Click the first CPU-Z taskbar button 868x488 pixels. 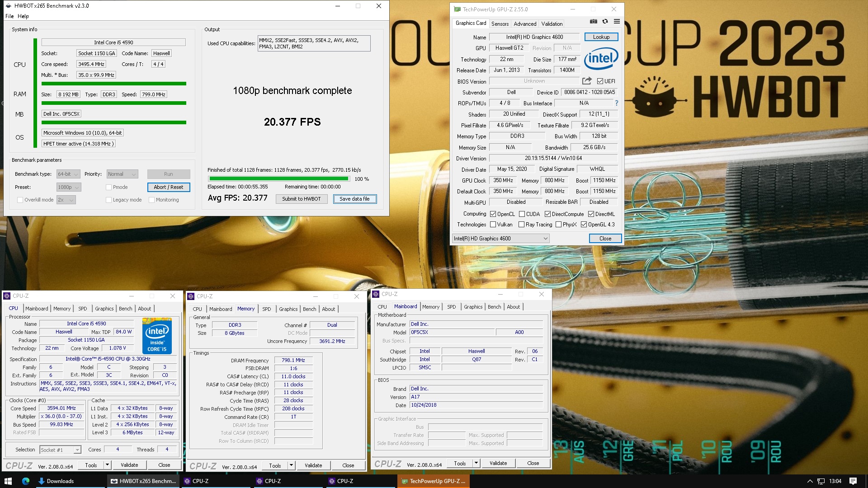pyautogui.click(x=216, y=481)
